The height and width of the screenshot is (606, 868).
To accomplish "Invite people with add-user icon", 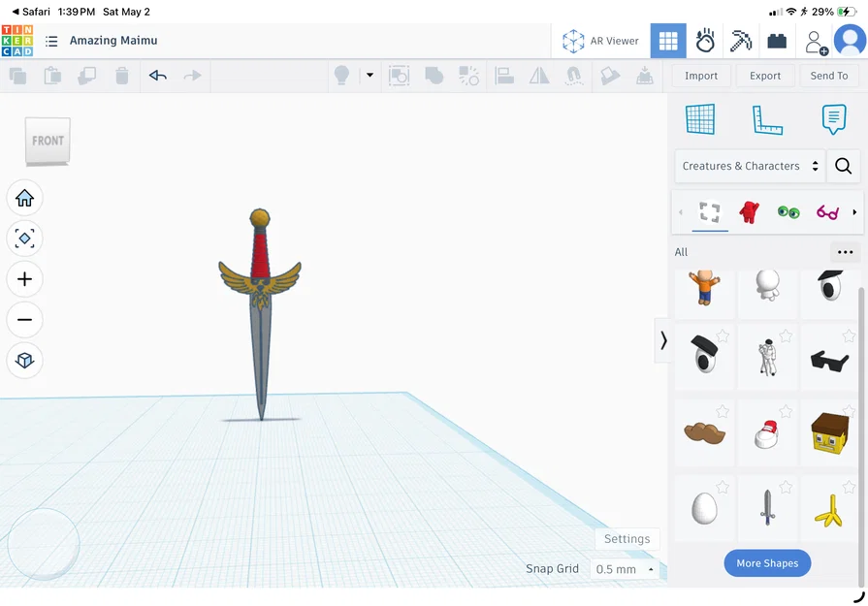I will (x=816, y=42).
